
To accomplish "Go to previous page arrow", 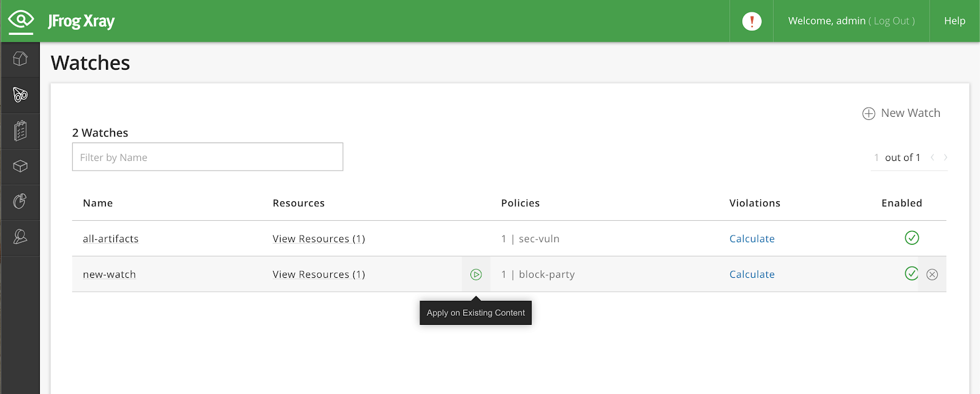I will point(932,158).
